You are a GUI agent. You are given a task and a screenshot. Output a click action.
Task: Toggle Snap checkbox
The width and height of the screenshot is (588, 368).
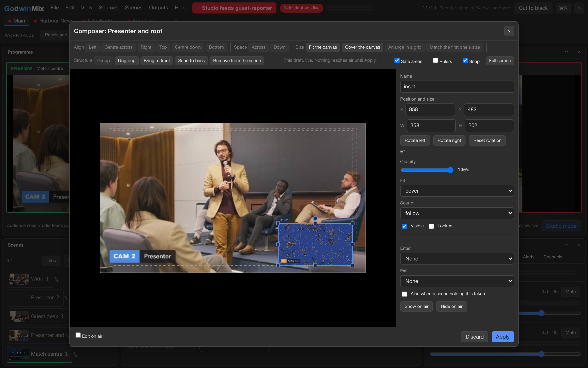465,60
